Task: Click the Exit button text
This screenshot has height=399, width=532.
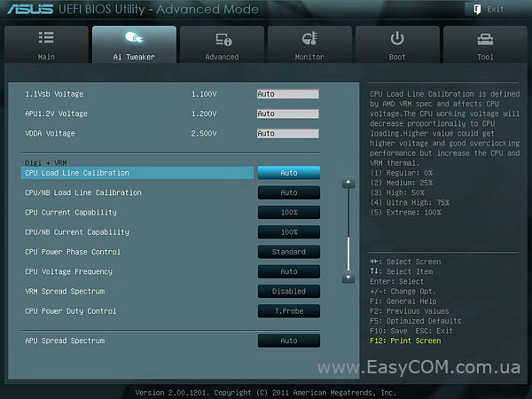Action: point(496,10)
